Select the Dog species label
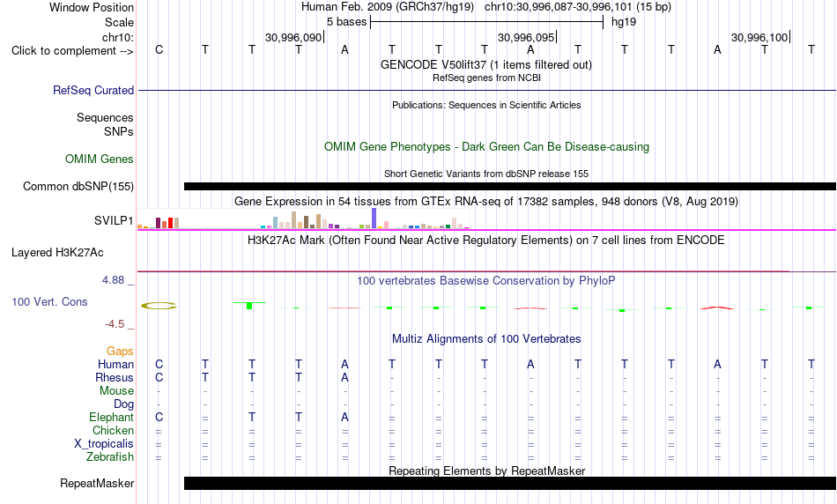This screenshot has width=837, height=504. click(x=123, y=404)
